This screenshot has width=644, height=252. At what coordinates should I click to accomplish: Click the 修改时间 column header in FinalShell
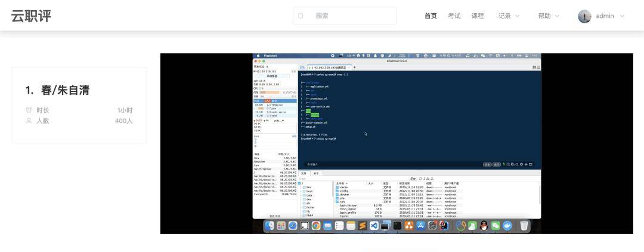point(403,183)
